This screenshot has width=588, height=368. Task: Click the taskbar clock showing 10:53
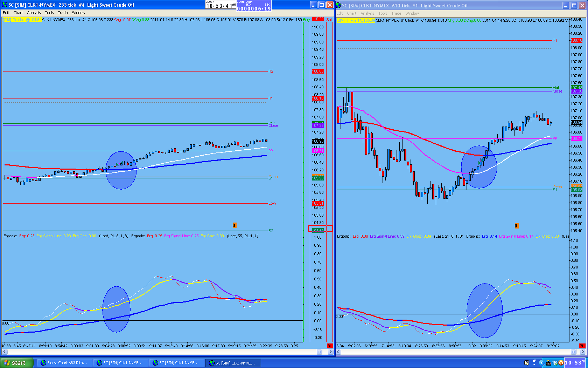pos(575,363)
